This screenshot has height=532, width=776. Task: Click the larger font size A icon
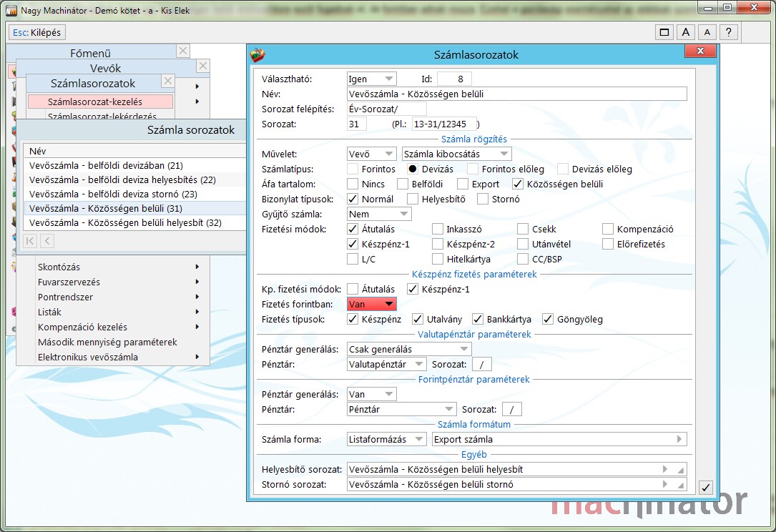click(x=685, y=32)
